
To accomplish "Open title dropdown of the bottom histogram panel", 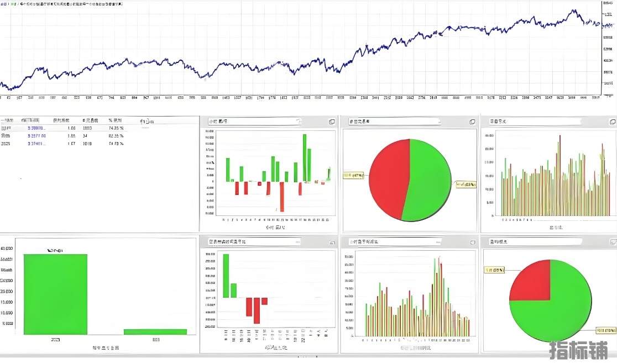I will (438, 242).
